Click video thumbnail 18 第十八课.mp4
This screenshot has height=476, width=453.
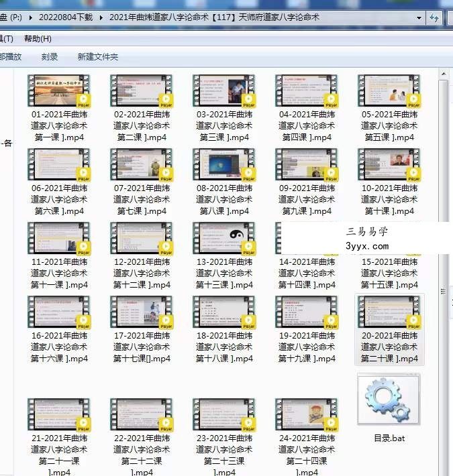[x=224, y=312]
